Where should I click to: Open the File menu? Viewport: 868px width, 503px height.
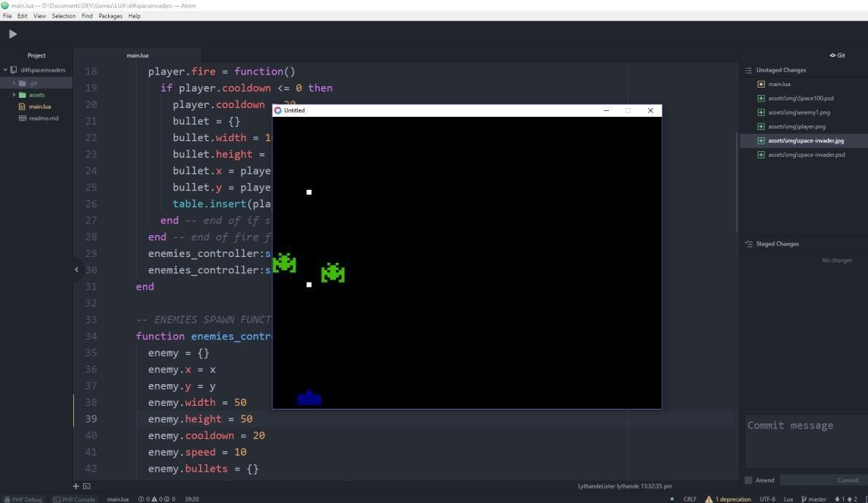click(7, 16)
